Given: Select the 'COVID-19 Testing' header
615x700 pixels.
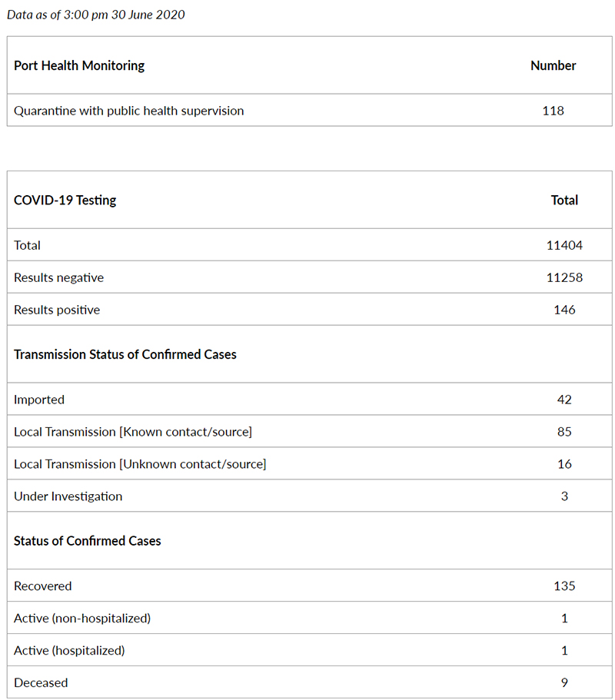Looking at the screenshot, I should pos(65,200).
